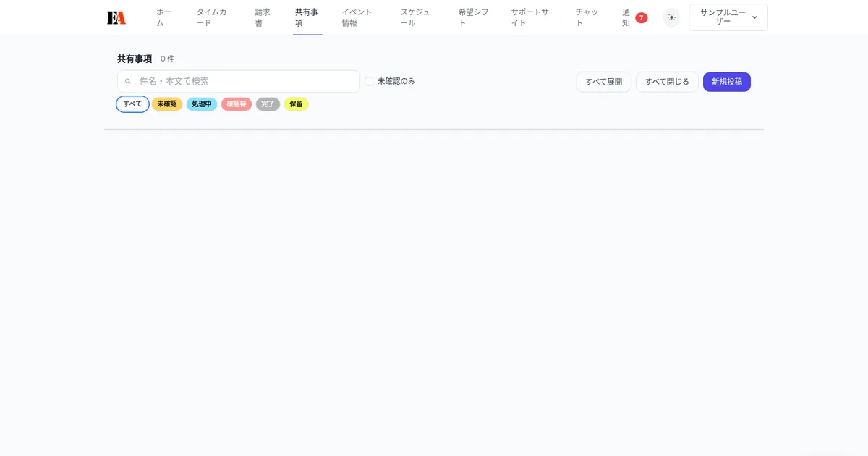Create a post with 新規投稿 button
The width and height of the screenshot is (868, 456).
click(x=726, y=82)
